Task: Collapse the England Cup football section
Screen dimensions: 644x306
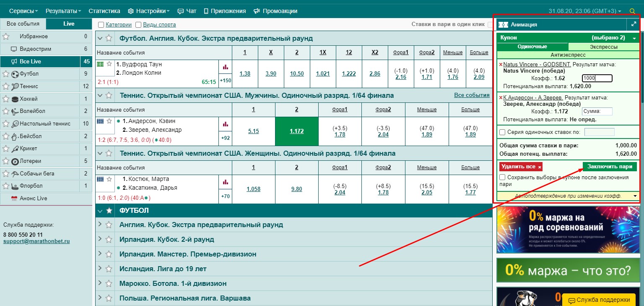Action: 100,38
